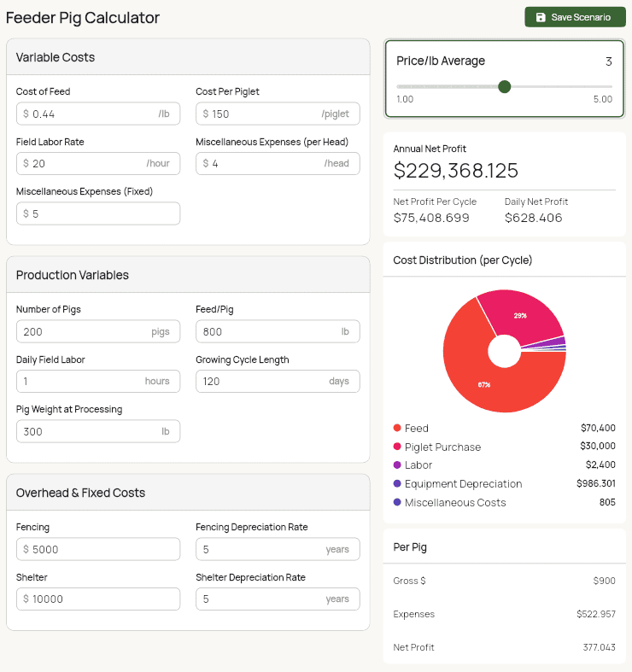
Task: Edit the Growing Cycle Length field
Action: 260,381
